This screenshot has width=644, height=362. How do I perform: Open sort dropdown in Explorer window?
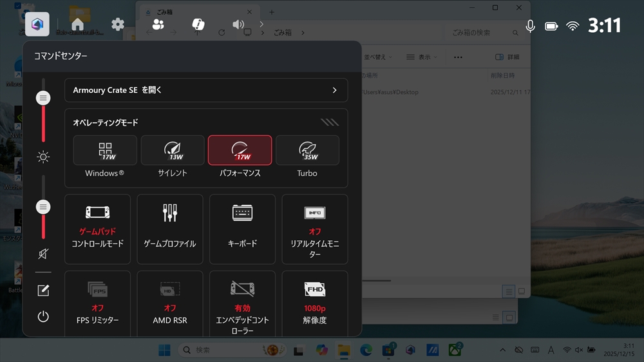377,57
